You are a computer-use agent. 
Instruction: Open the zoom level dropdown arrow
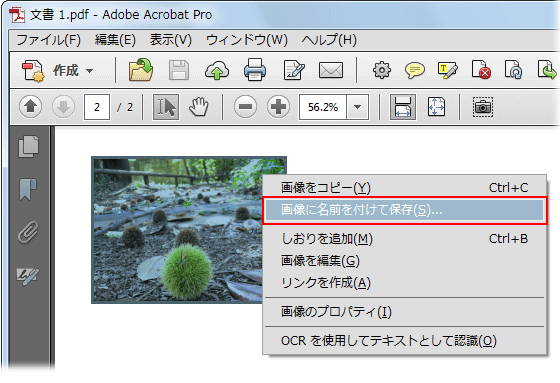[358, 107]
